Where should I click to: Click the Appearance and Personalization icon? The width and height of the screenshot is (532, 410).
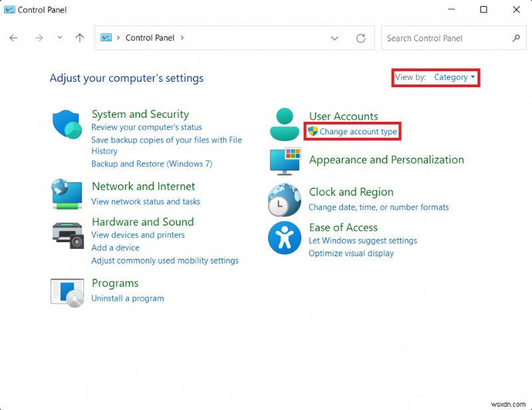tap(284, 160)
